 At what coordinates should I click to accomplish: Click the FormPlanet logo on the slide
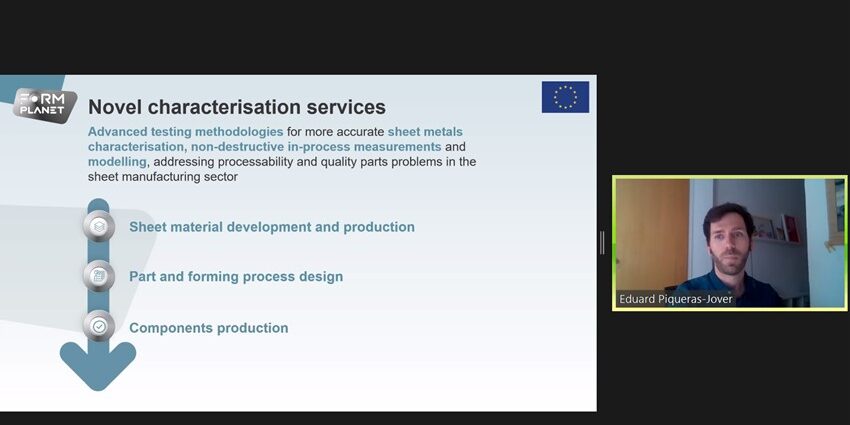click(x=44, y=104)
